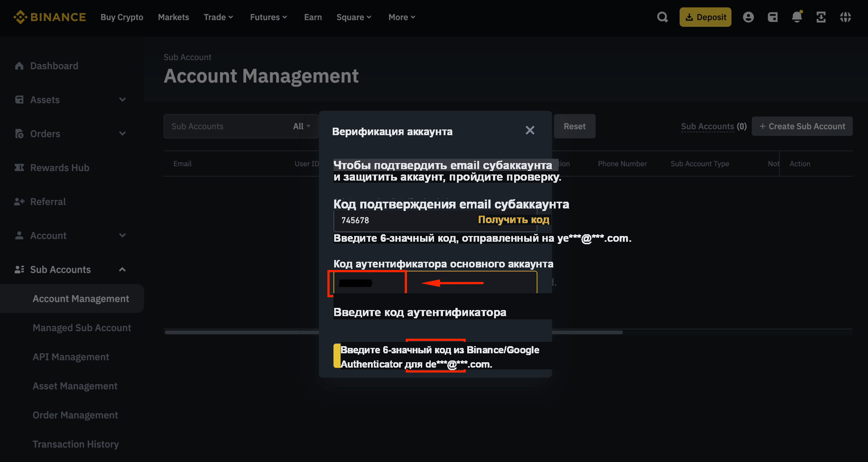Collapse the Sub Accounts sidebar section
Image resolution: width=868 pixels, height=462 pixels.
click(x=70, y=270)
